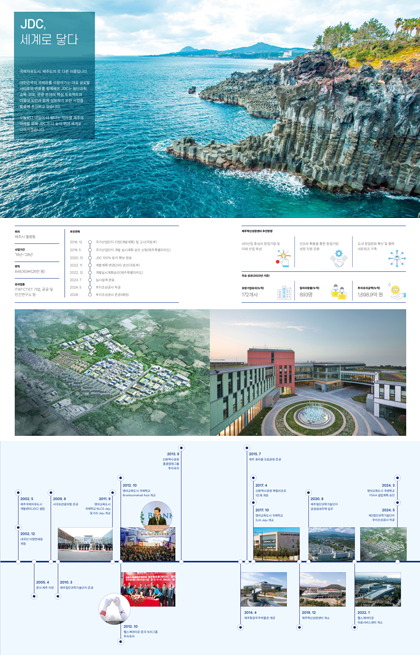The image size is (420, 655).
Task: Open the ribbon-cutting ceremony photo on the timeline
Action: pyautogui.click(x=85, y=544)
